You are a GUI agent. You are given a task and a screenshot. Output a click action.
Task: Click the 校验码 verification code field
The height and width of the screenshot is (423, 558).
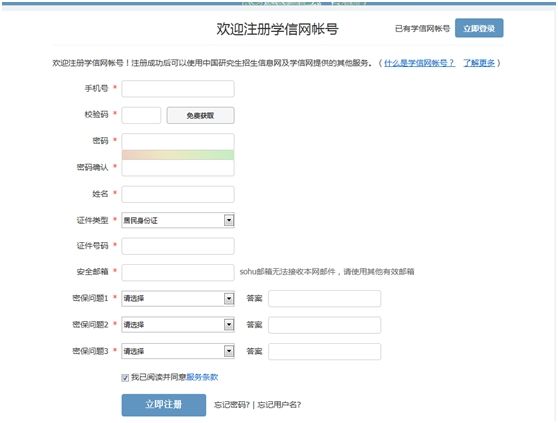141,115
